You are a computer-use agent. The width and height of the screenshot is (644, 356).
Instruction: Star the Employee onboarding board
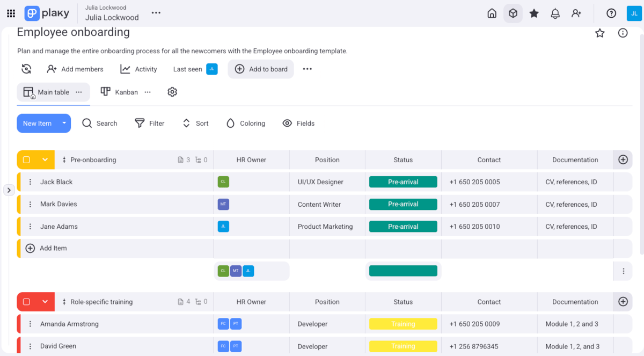click(600, 33)
